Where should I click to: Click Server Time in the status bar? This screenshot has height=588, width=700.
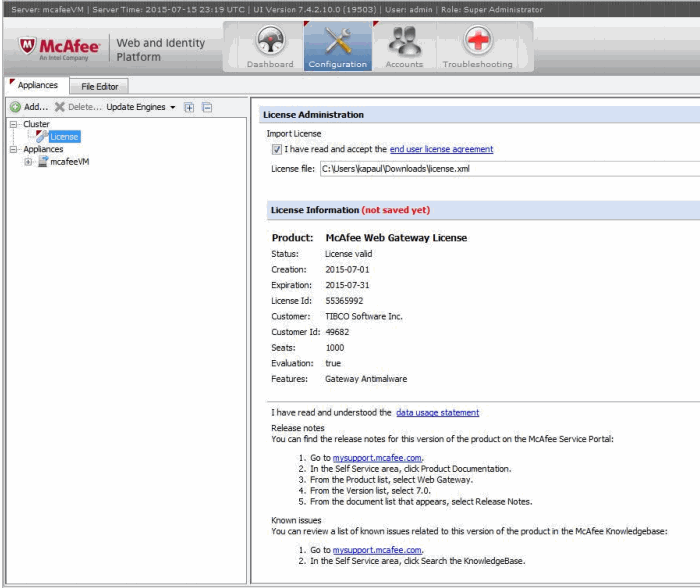(168, 9)
